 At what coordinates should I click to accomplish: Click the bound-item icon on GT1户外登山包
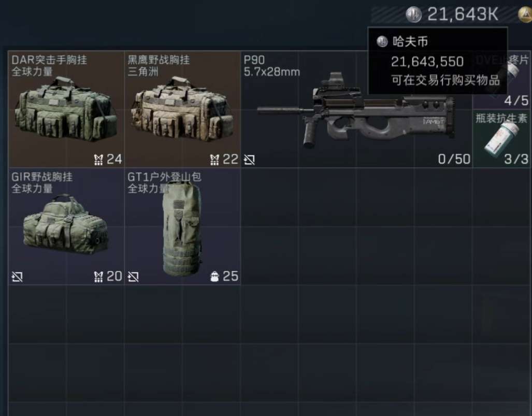point(133,277)
